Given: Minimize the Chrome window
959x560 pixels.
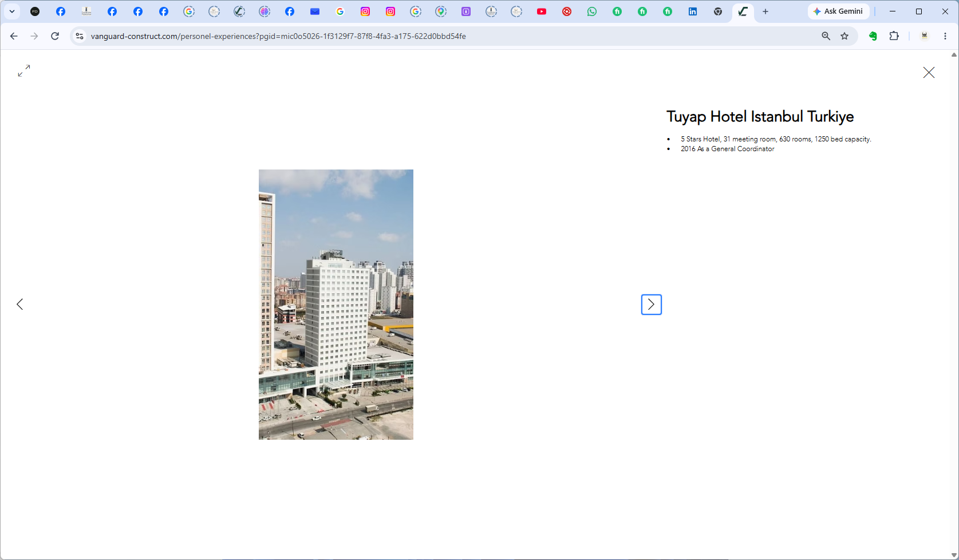Looking at the screenshot, I should [x=892, y=11].
